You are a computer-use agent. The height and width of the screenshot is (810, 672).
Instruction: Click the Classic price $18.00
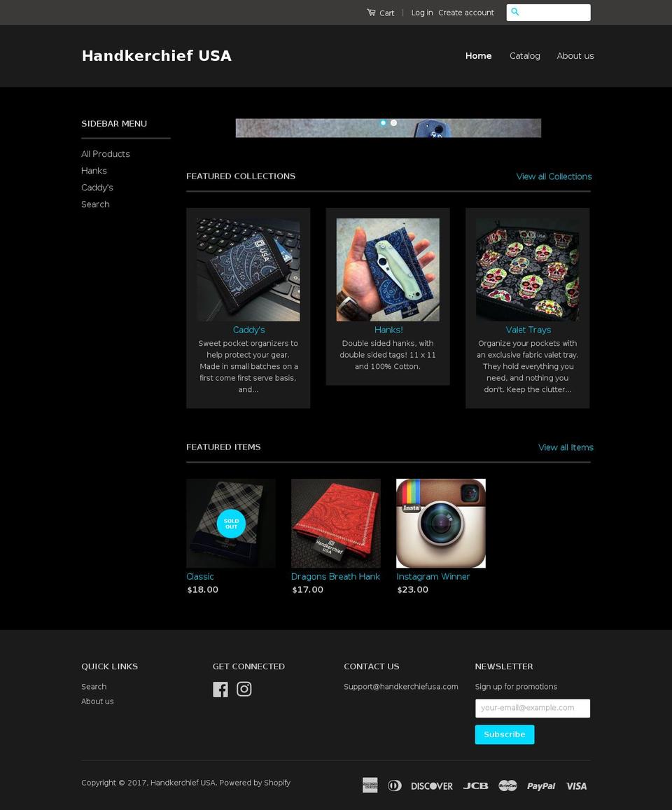point(202,589)
